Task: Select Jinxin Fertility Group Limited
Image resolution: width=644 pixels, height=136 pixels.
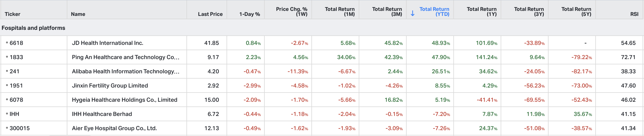Action: click(x=110, y=86)
